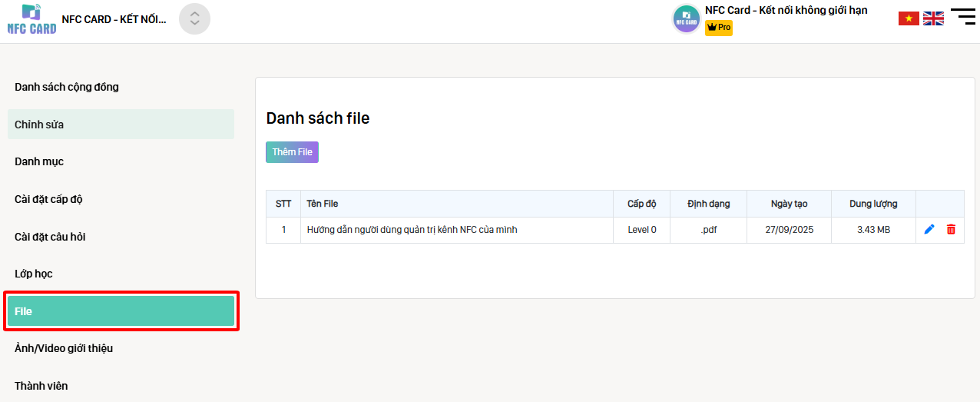Edit the file with the pencil icon
The image size is (980, 402).
click(929, 230)
